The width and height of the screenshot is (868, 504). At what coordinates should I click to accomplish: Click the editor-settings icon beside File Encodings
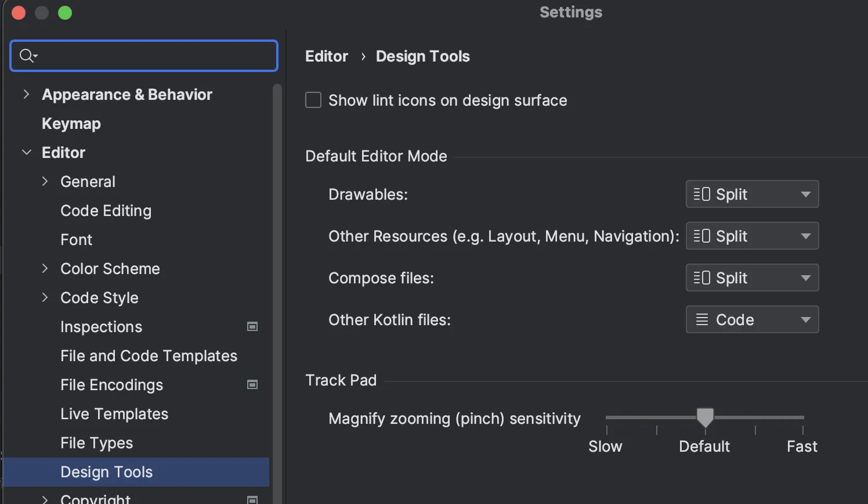click(252, 384)
